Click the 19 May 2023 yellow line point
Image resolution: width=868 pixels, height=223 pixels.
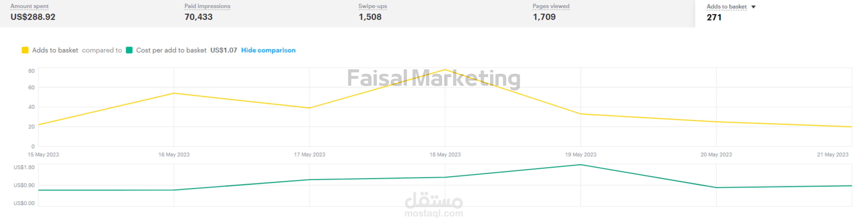[581, 114]
